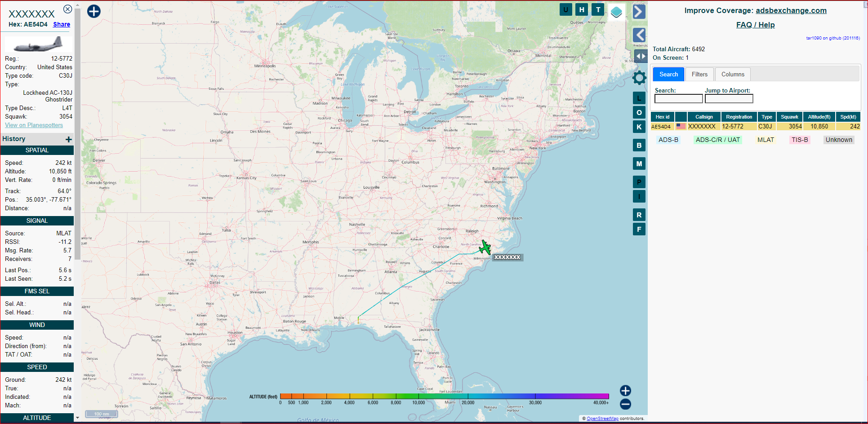868x424 pixels.
Task: Click the TIS-B legend label
Action: (x=800, y=140)
